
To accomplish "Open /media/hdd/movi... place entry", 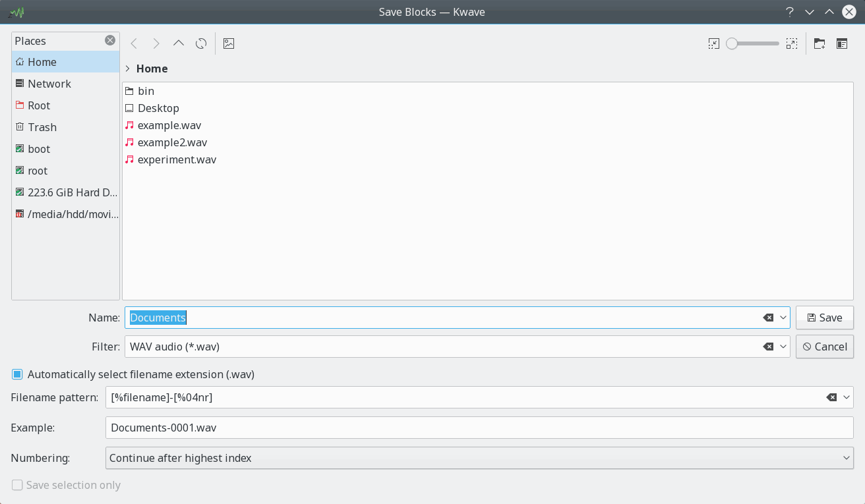I will [65, 214].
